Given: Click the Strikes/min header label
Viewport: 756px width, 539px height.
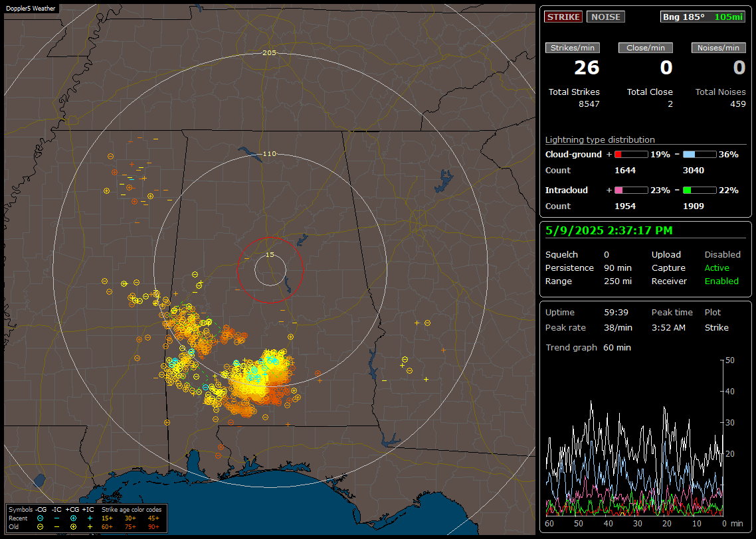Looking at the screenshot, I should [x=572, y=48].
